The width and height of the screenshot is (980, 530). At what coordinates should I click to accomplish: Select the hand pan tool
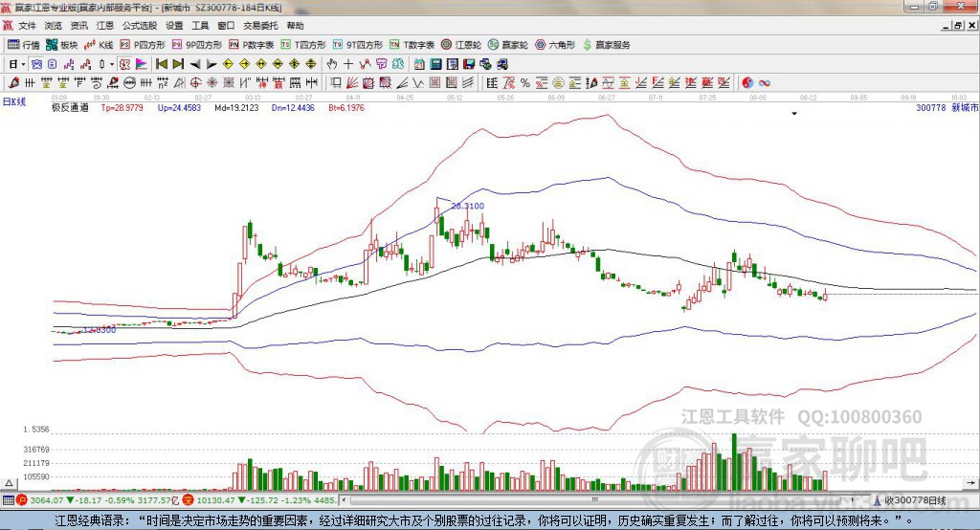(332, 64)
